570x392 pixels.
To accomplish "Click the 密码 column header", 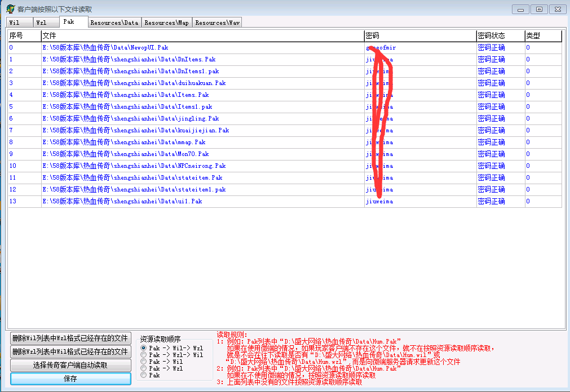I will tap(419, 36).
